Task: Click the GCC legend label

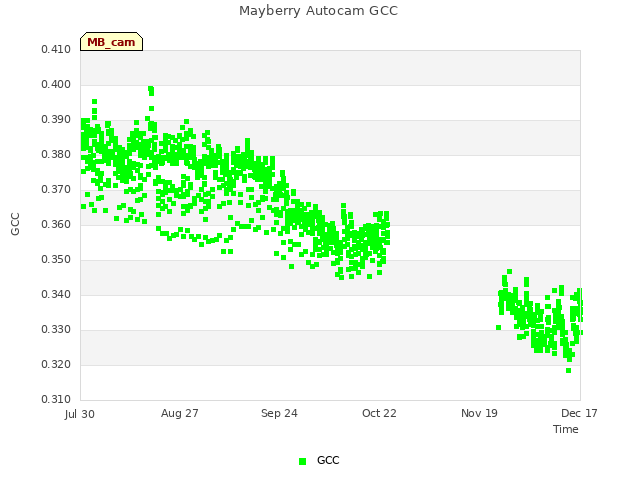Action: click(x=328, y=460)
